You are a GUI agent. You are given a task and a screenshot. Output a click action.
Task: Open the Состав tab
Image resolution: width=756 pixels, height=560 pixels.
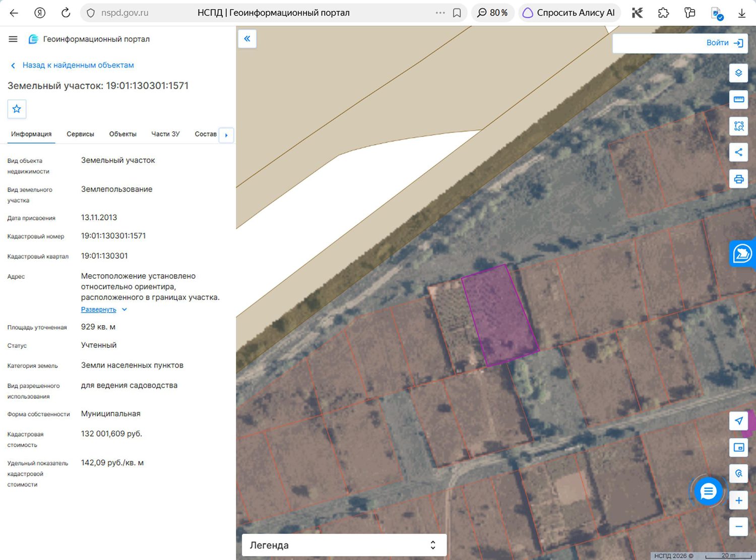206,134
